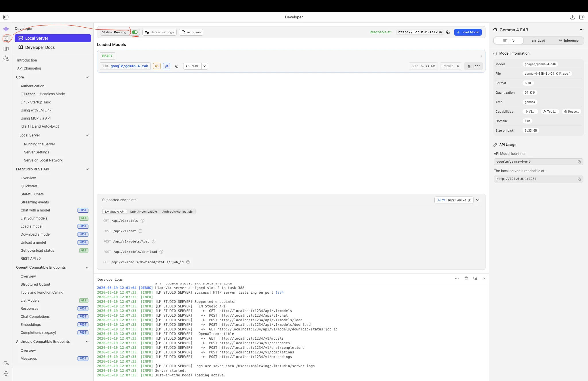Toggle the left sidebar panel icon
Image resolution: width=588 pixels, height=381 pixels.
pyautogui.click(x=6, y=17)
